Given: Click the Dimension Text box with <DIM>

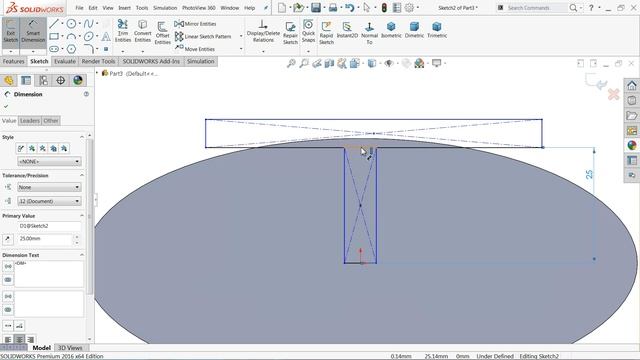Looking at the screenshot, I should coord(49,273).
